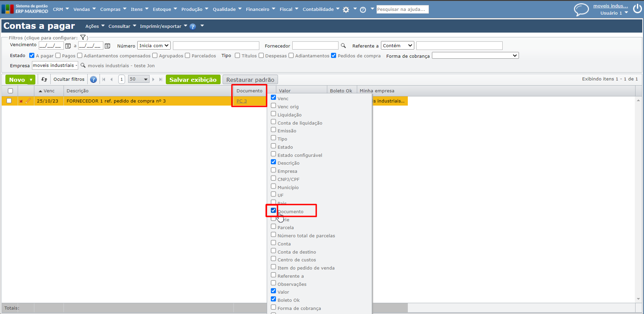Click the Restaurar padrão button
Screen dimensions: 644x314
(x=250, y=79)
